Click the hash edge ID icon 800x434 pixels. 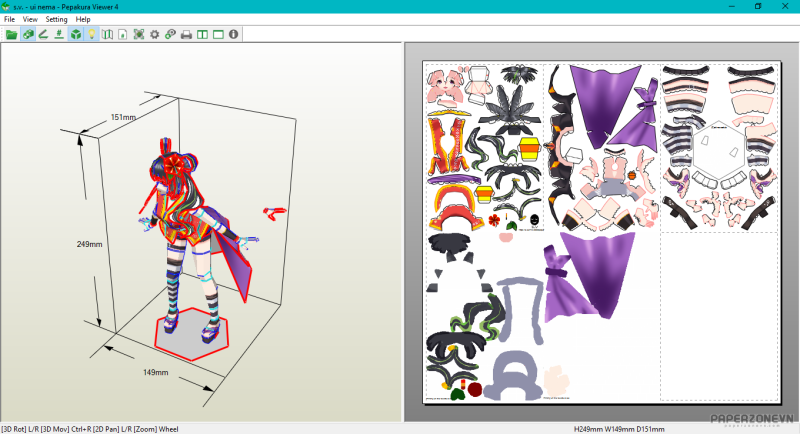click(60, 34)
